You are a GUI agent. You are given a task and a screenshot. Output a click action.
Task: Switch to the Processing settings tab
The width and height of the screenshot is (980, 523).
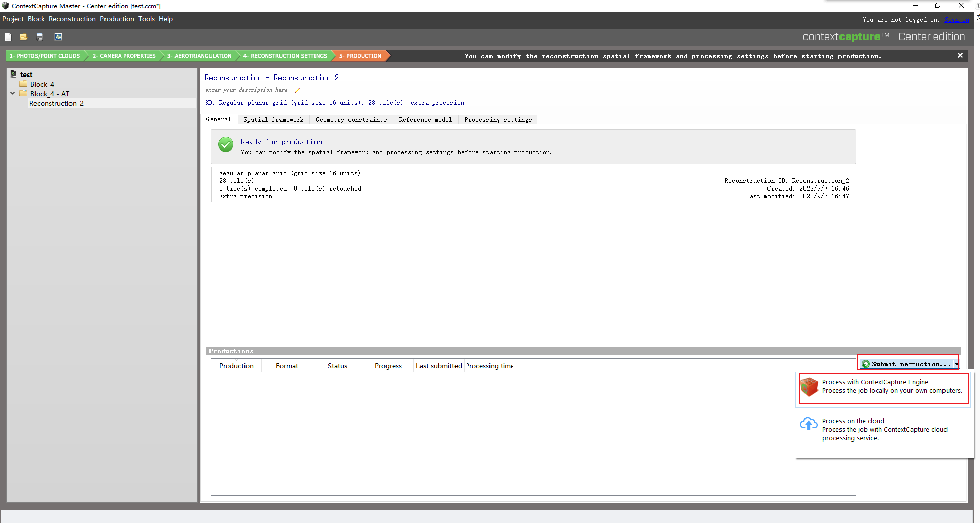point(498,120)
